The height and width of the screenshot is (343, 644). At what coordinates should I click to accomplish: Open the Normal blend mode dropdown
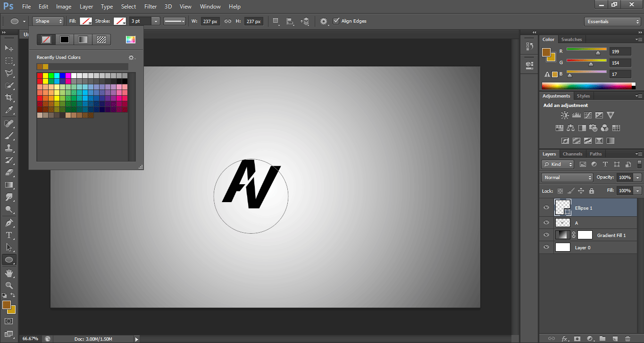point(567,178)
